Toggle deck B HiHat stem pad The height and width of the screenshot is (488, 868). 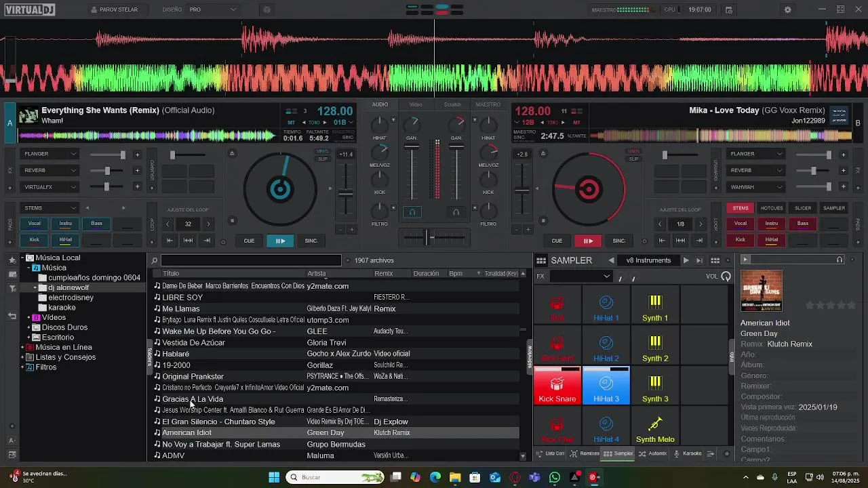[x=772, y=239]
